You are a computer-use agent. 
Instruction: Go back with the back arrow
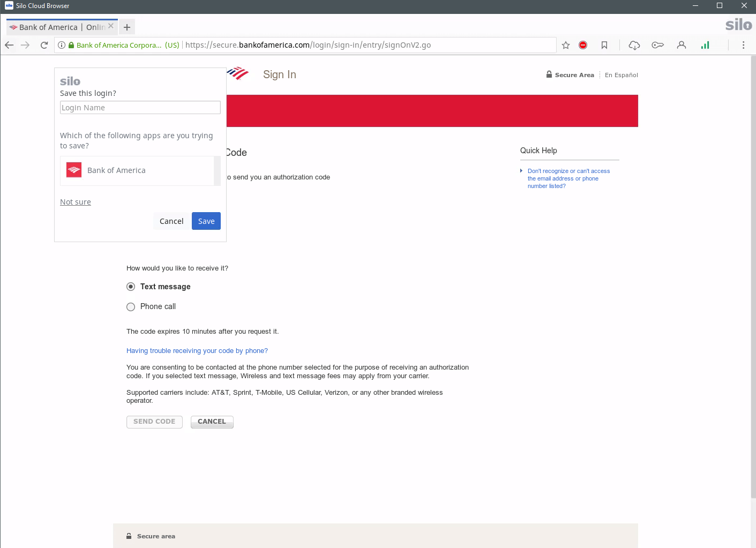(9, 45)
